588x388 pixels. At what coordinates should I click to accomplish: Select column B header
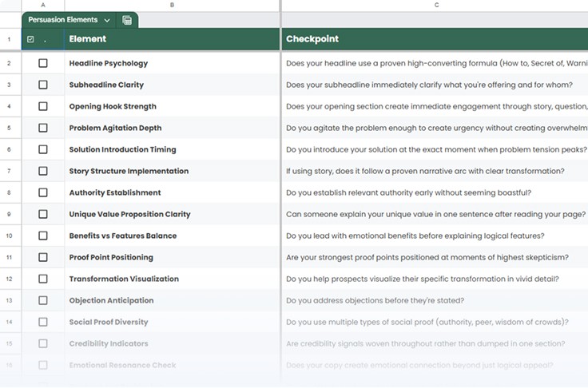click(x=172, y=6)
